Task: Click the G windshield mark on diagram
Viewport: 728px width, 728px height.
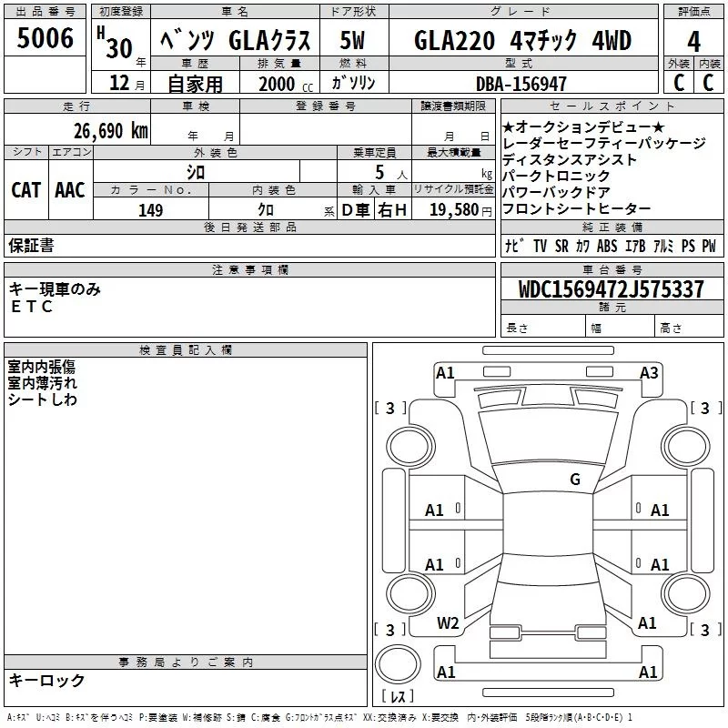Action: coord(575,479)
